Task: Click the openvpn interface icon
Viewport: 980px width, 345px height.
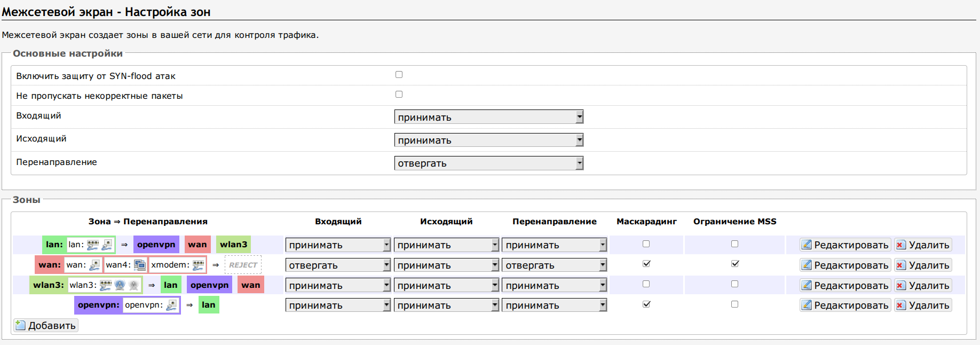Action: click(x=171, y=305)
